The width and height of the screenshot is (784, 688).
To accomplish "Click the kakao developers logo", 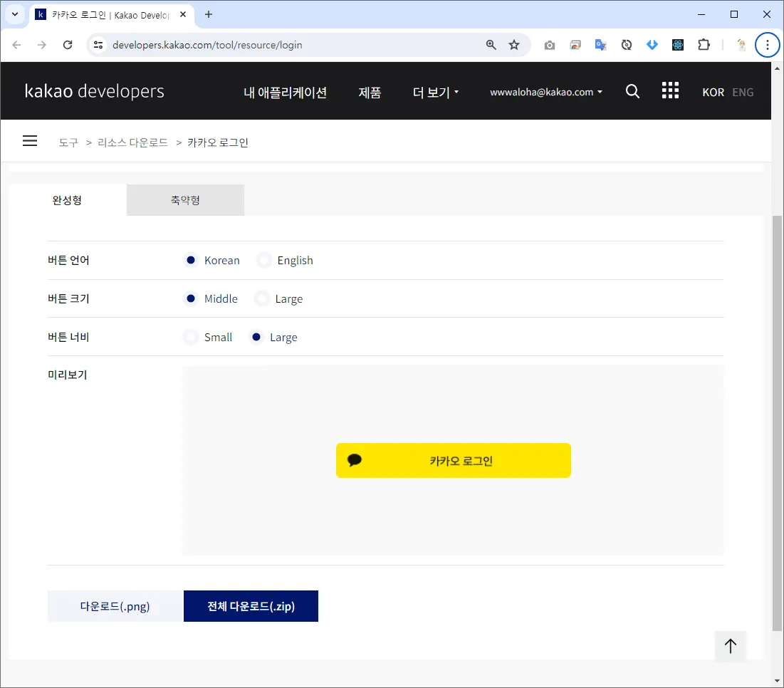I will [95, 91].
